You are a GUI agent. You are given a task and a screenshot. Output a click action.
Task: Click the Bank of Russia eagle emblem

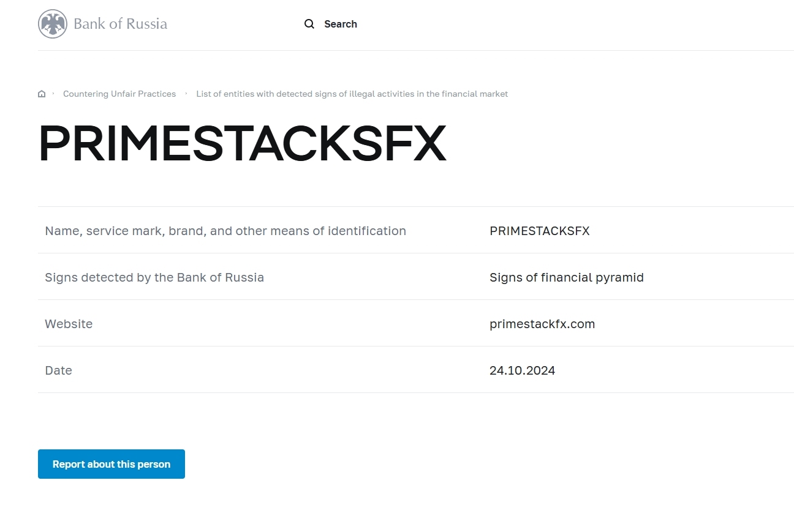coord(53,24)
